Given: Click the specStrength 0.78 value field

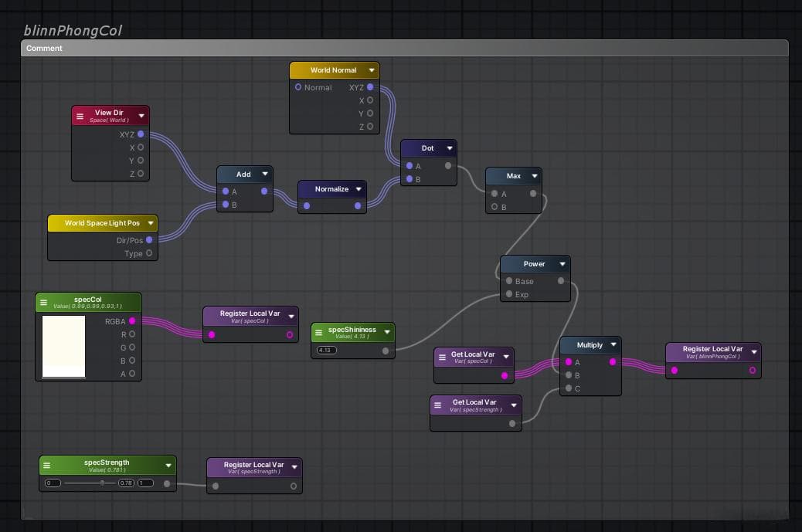Looking at the screenshot, I should (126, 483).
